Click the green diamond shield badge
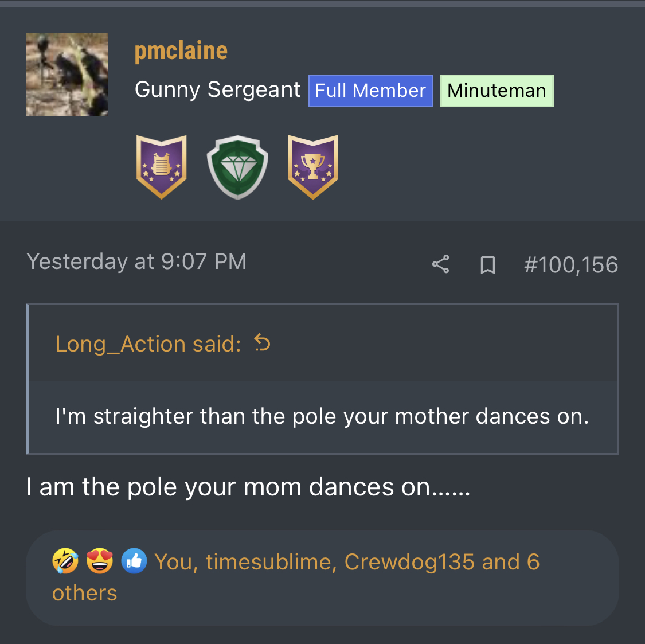The image size is (645, 644). (237, 167)
